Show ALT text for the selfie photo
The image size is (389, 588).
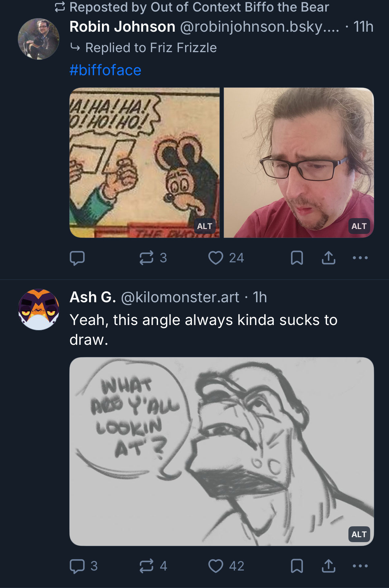359,226
